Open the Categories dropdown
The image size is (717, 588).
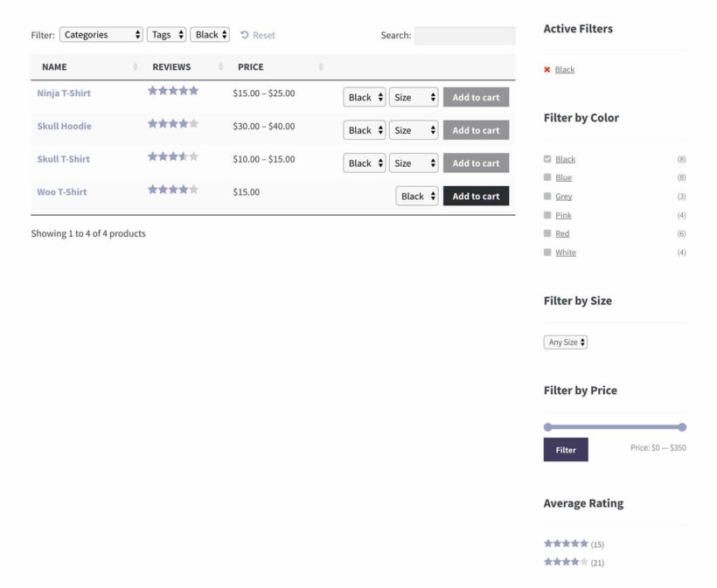(101, 34)
